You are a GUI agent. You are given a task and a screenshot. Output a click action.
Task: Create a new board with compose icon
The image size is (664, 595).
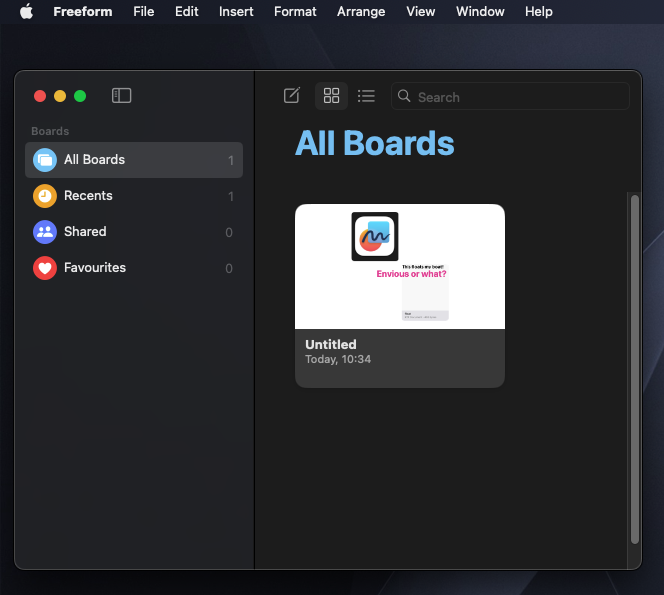(x=292, y=96)
